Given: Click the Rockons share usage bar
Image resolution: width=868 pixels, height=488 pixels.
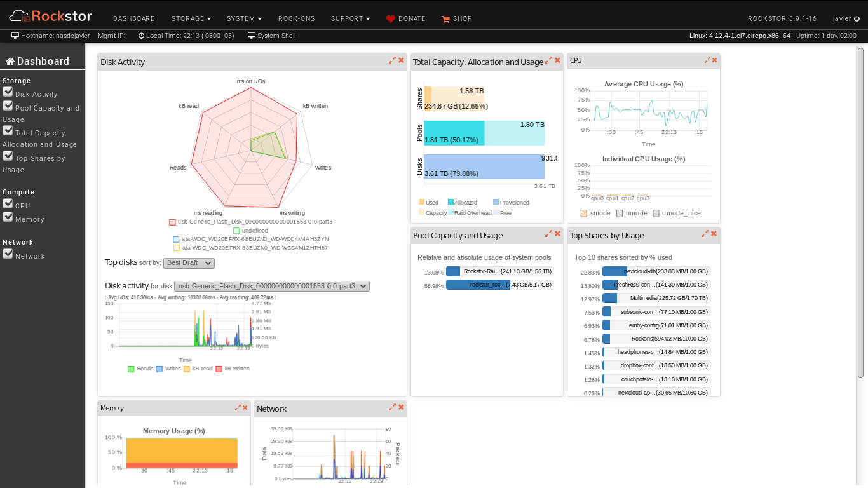Looking at the screenshot, I should pos(656,339).
